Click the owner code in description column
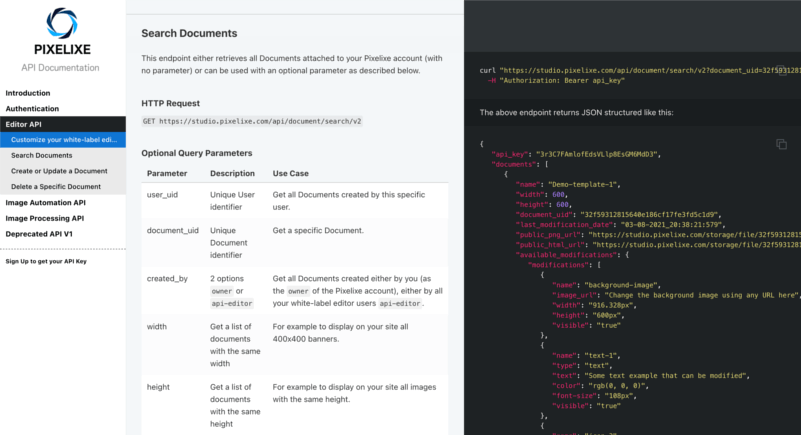 click(x=222, y=291)
